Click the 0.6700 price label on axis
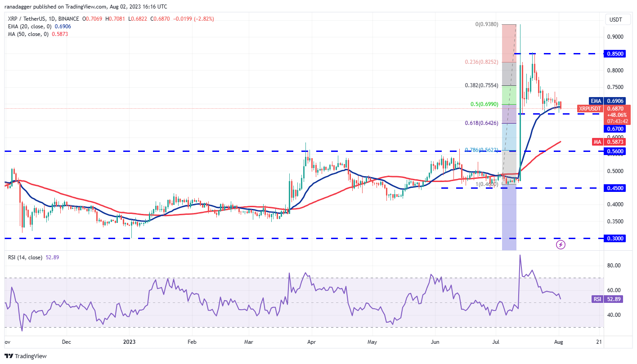The height and width of the screenshot is (364, 637). tap(615, 129)
